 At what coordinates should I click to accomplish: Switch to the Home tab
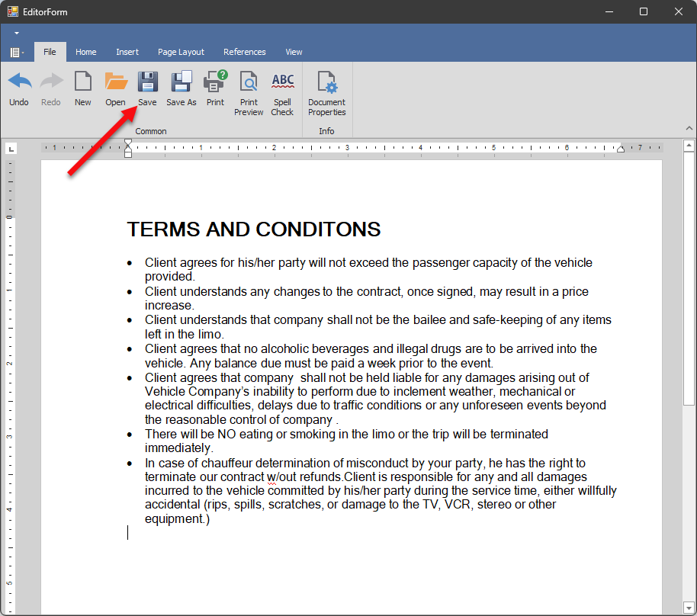[x=86, y=52]
